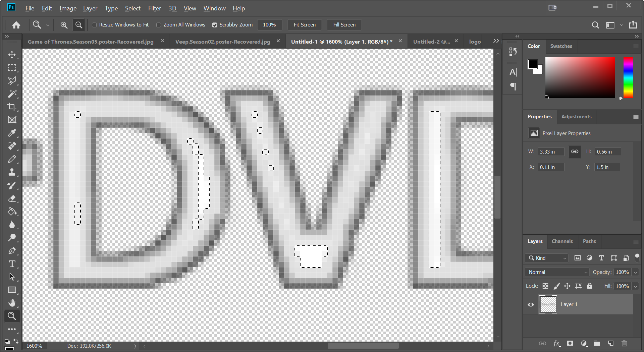The width and height of the screenshot is (644, 352).
Task: Create a new layer
Action: pyautogui.click(x=610, y=343)
